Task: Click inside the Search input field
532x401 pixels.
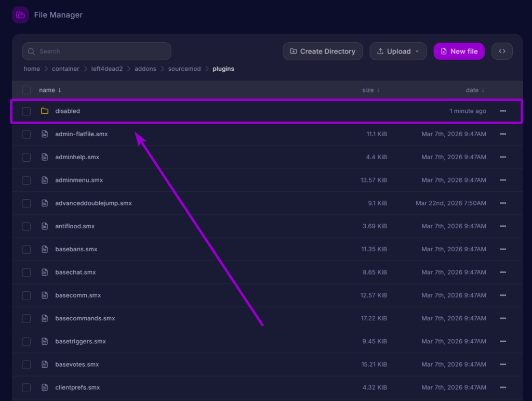Action: [x=96, y=51]
